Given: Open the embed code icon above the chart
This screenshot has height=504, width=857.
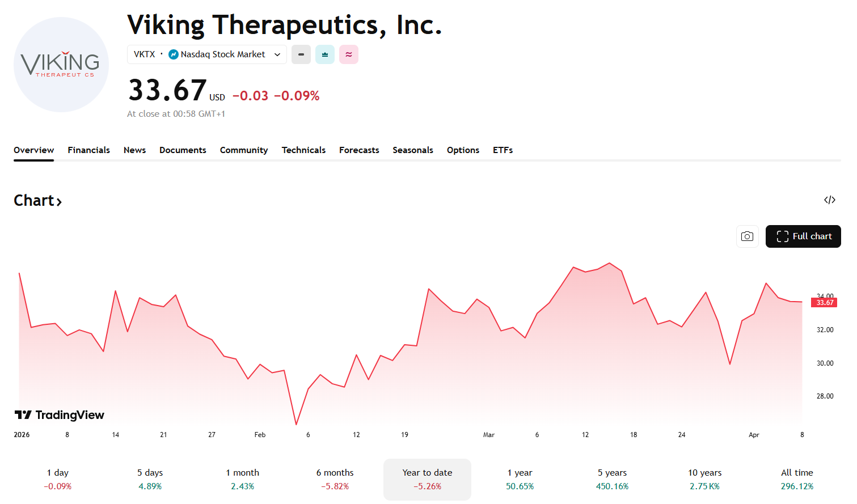Looking at the screenshot, I should tap(830, 200).
